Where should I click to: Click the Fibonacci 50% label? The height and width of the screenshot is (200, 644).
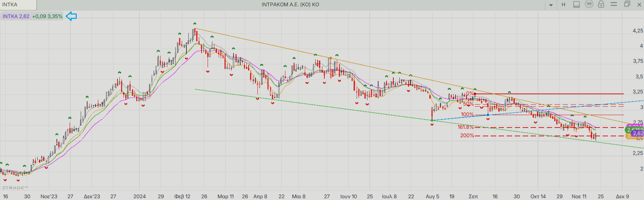468,104
